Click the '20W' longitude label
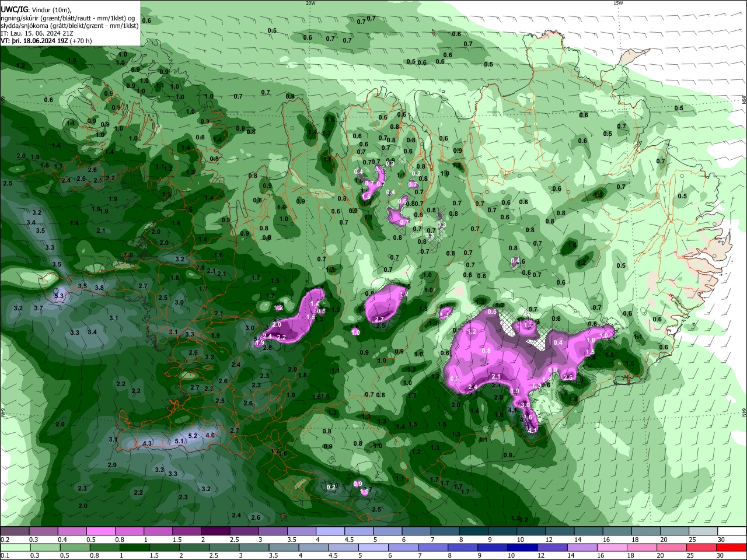This screenshot has height=560, width=747. coord(310,3)
